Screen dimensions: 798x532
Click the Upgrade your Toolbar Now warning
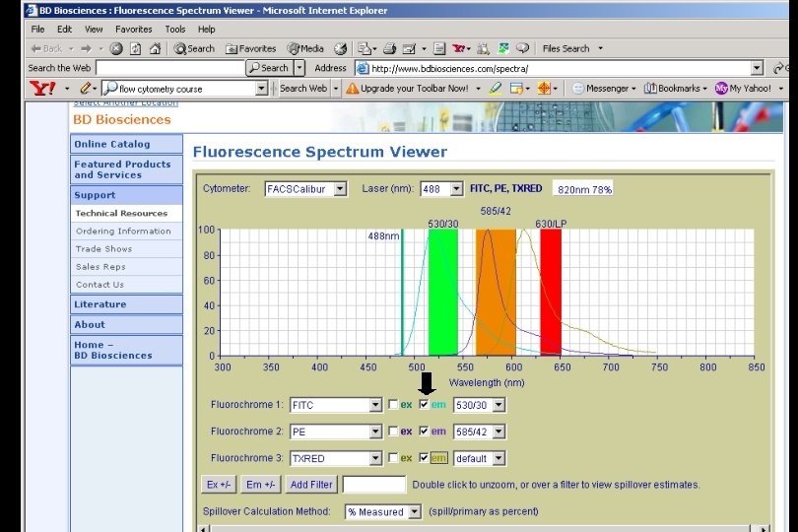pos(407,89)
